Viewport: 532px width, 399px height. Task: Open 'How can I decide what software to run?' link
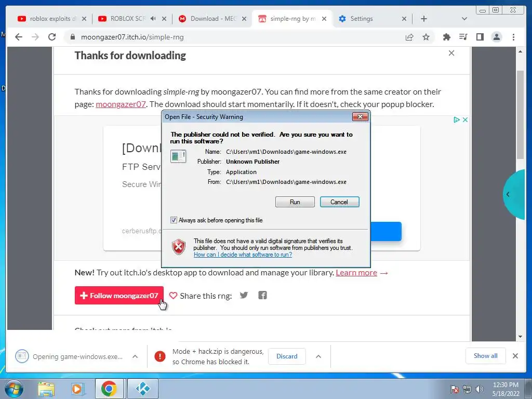(x=243, y=255)
